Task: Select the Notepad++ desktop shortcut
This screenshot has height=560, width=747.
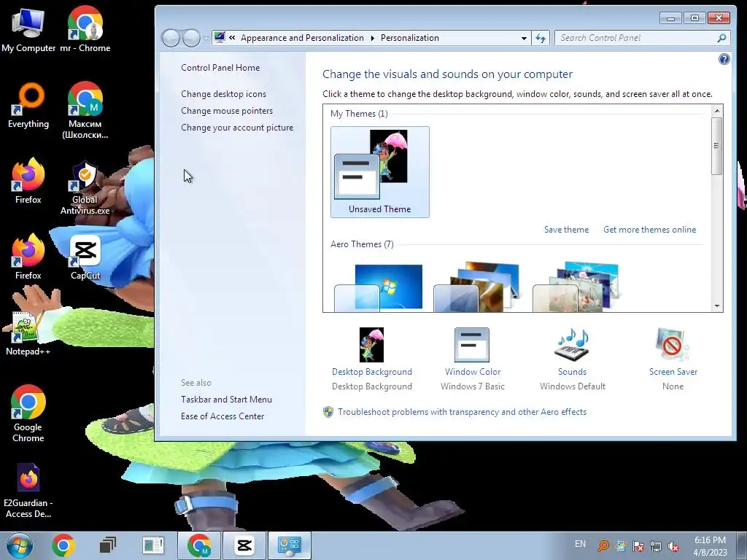Action: (x=28, y=332)
